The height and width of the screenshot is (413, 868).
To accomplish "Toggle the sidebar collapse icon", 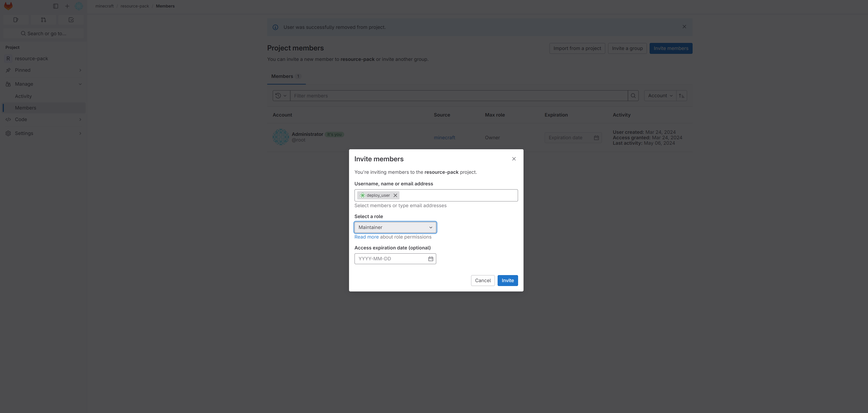I will (x=56, y=6).
